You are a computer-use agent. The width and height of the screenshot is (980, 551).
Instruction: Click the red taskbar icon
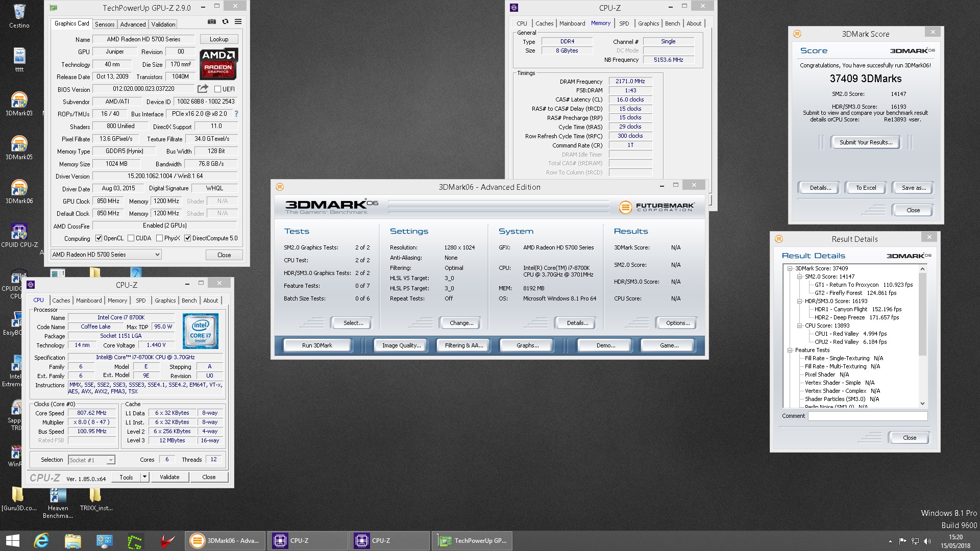coord(167,541)
